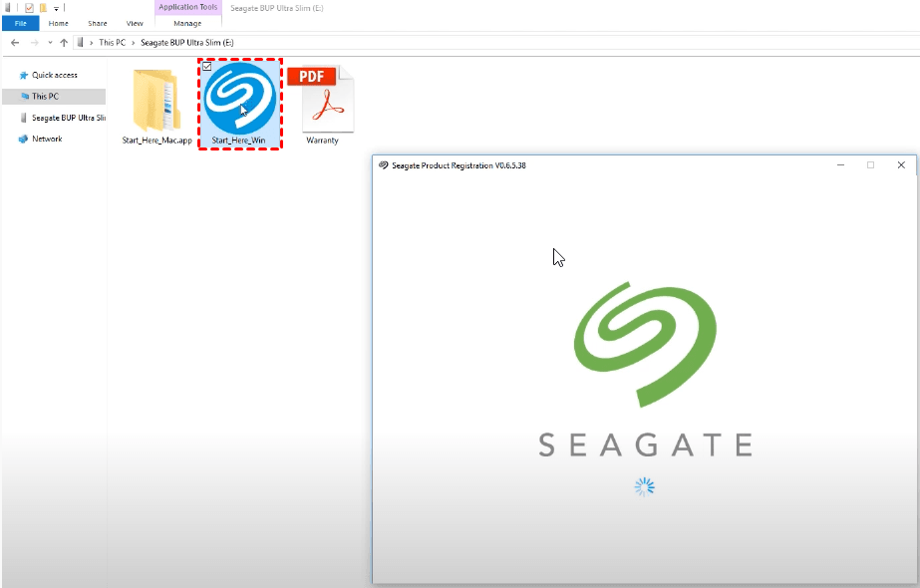Click the Seagate Product Registration title icon
Viewport: 920px width, 588px height.
coord(383,165)
